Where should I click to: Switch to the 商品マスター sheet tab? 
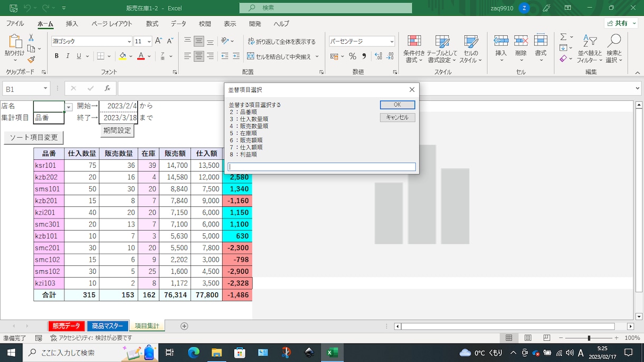(x=107, y=326)
